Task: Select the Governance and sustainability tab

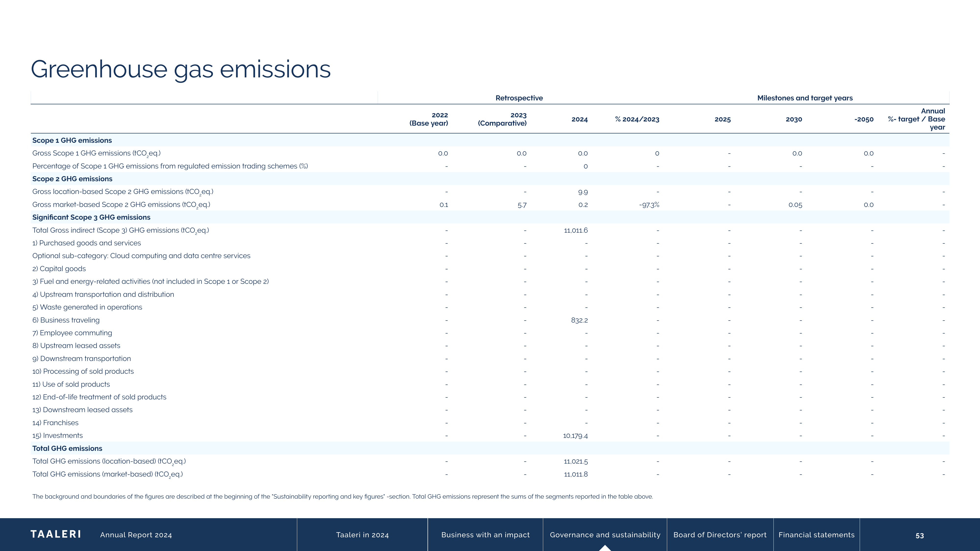Action: pyautogui.click(x=605, y=535)
